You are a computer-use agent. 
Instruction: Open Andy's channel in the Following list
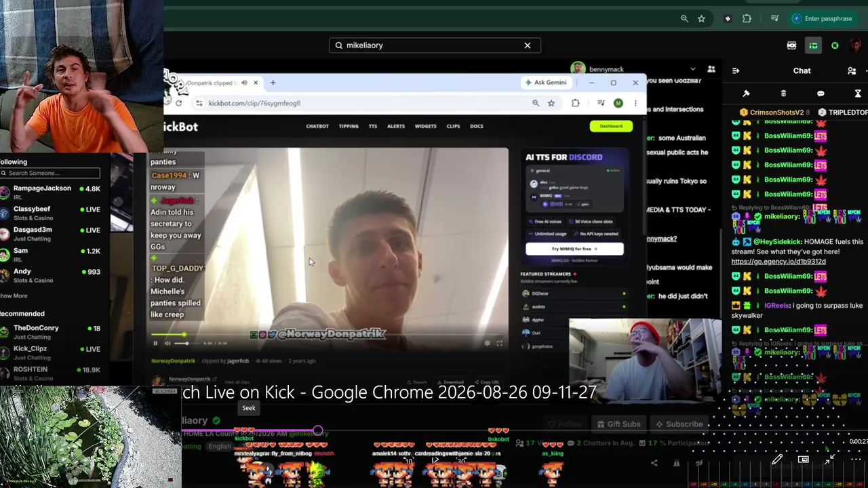[x=52, y=275]
